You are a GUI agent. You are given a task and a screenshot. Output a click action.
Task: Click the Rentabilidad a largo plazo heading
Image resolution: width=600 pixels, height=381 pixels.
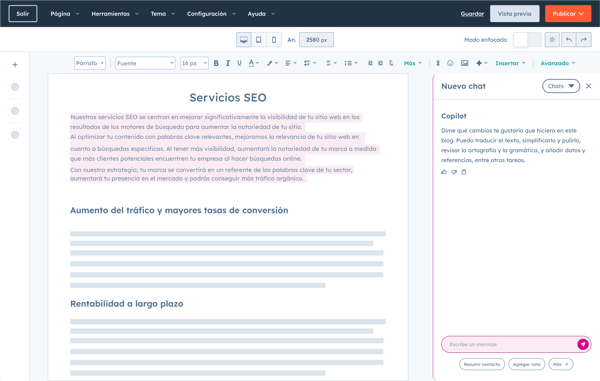point(127,304)
